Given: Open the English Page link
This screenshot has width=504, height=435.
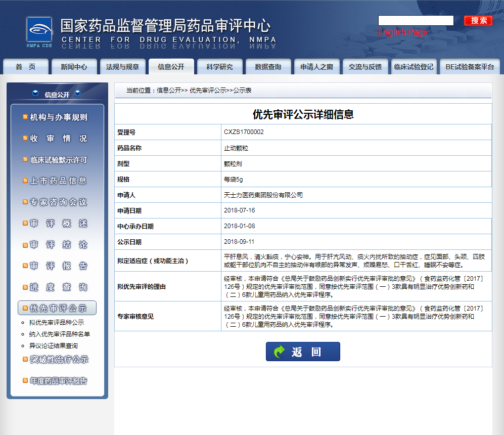Looking at the screenshot, I should [x=402, y=32].
